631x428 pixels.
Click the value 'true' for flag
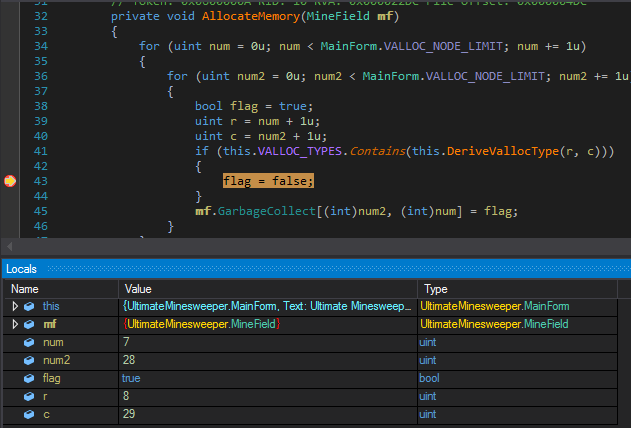[131, 378]
